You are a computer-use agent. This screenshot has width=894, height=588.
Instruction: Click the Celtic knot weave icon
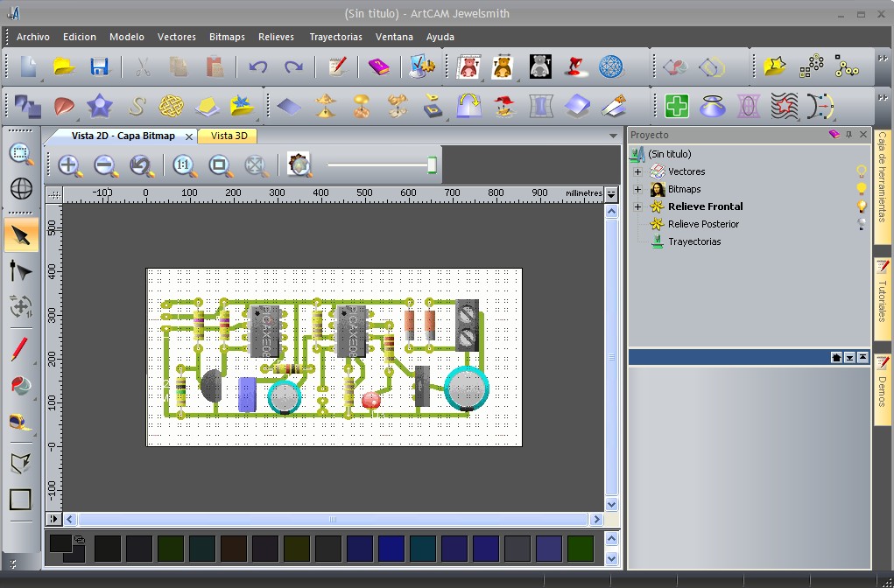171,106
